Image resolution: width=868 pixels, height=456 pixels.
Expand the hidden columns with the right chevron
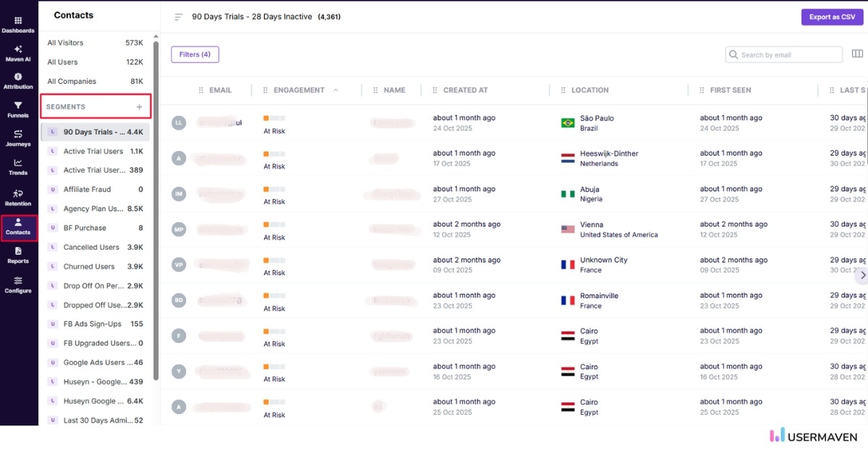coord(862,275)
